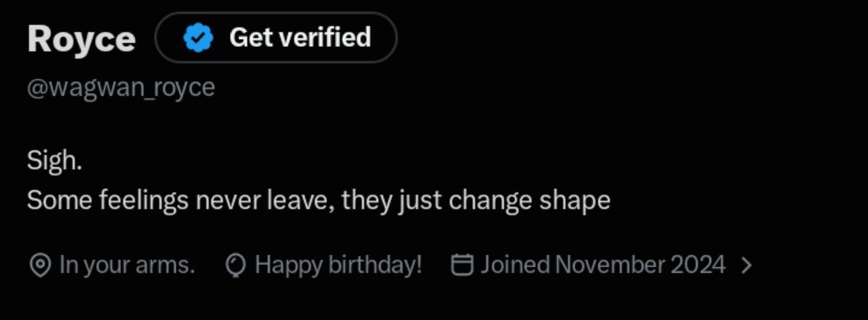868x320 pixels.
Task: Click the @wagwan_royce handle
Action: [x=121, y=87]
